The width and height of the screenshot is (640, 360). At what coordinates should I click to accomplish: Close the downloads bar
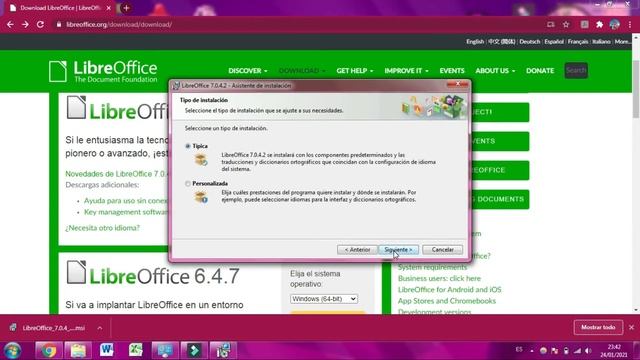pos(631,327)
